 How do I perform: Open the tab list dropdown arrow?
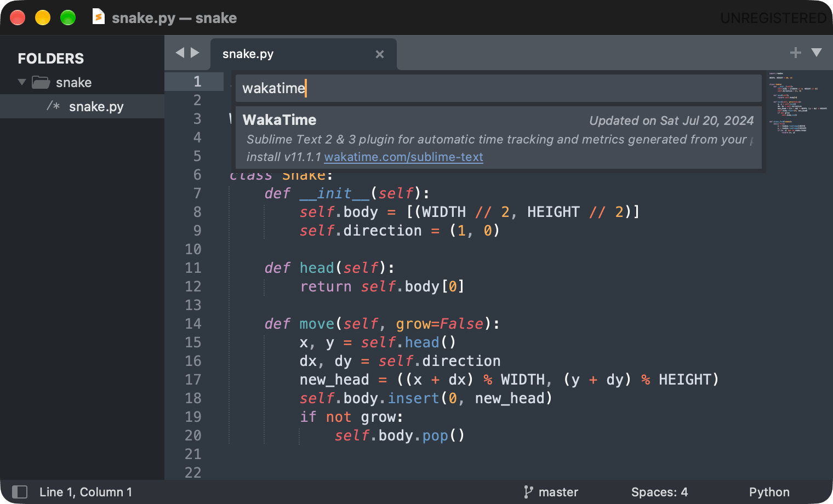(817, 53)
